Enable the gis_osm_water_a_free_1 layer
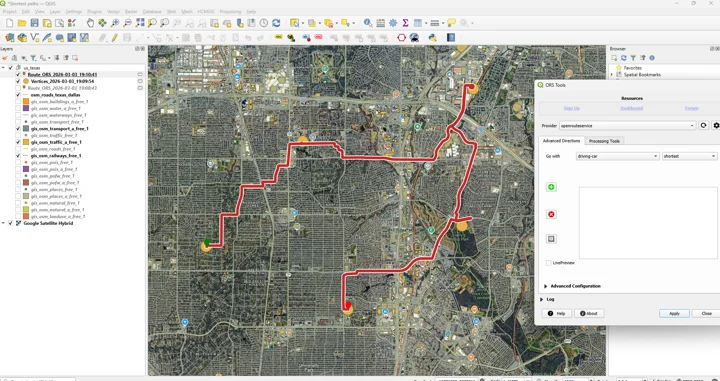The height and width of the screenshot is (381, 720). click(x=18, y=108)
